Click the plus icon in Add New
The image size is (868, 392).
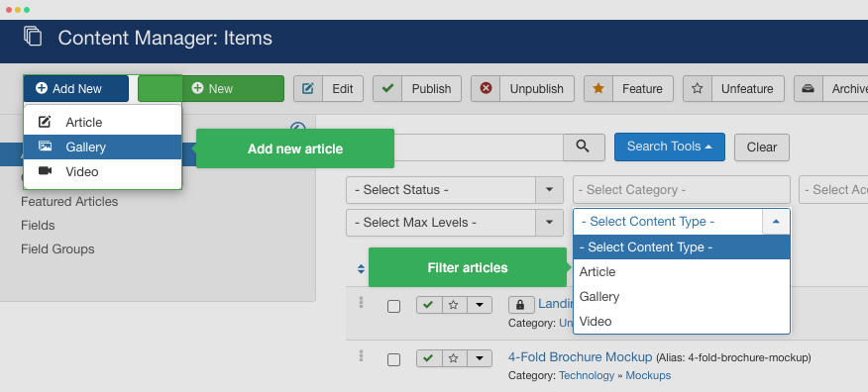42,88
